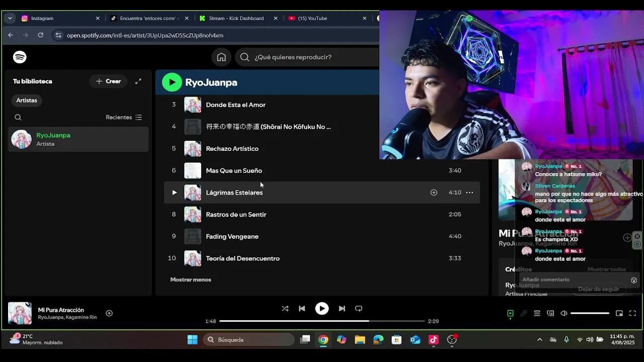Image resolution: width=644 pixels, height=362 pixels.
Task: Toggle the Now Playing view icon
Action: [510, 313]
